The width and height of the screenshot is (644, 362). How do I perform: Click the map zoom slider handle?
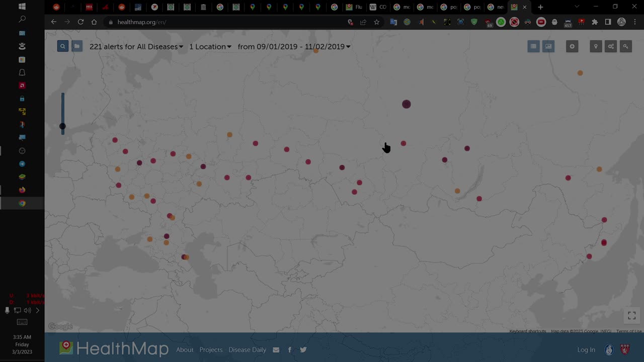coord(62,126)
